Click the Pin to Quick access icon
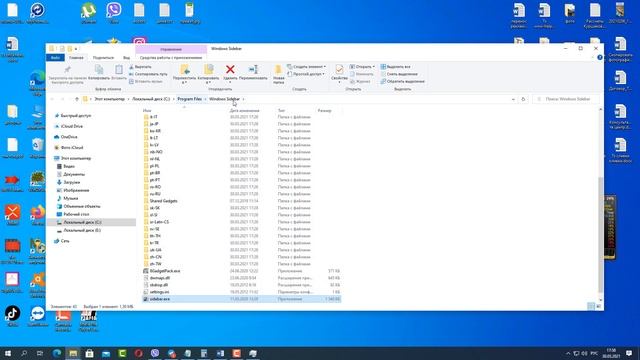This screenshot has width=640, height=360. pos(67,70)
